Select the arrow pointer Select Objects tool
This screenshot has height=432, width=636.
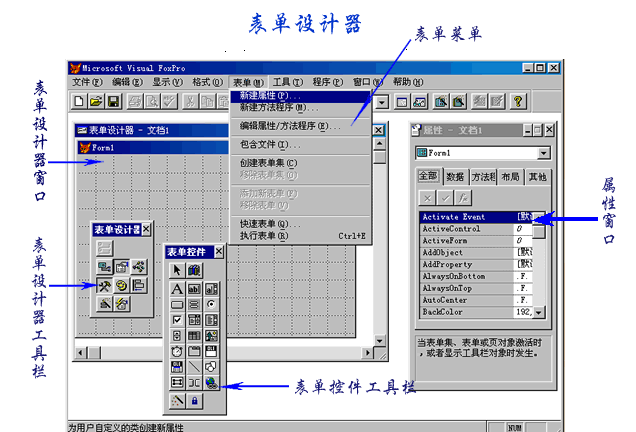tap(177, 270)
